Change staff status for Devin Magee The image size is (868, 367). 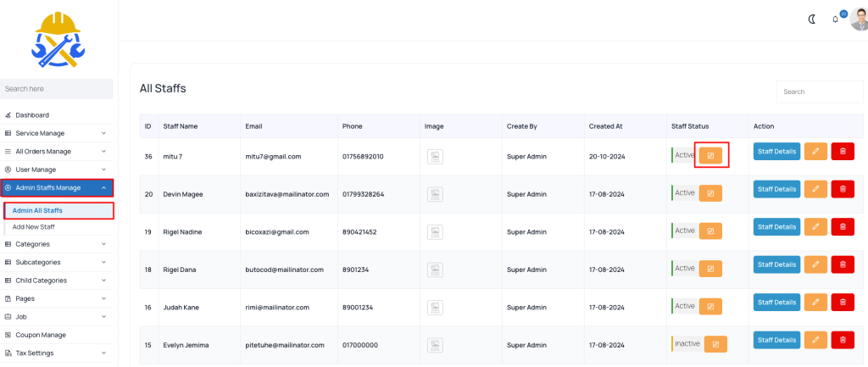tap(710, 193)
